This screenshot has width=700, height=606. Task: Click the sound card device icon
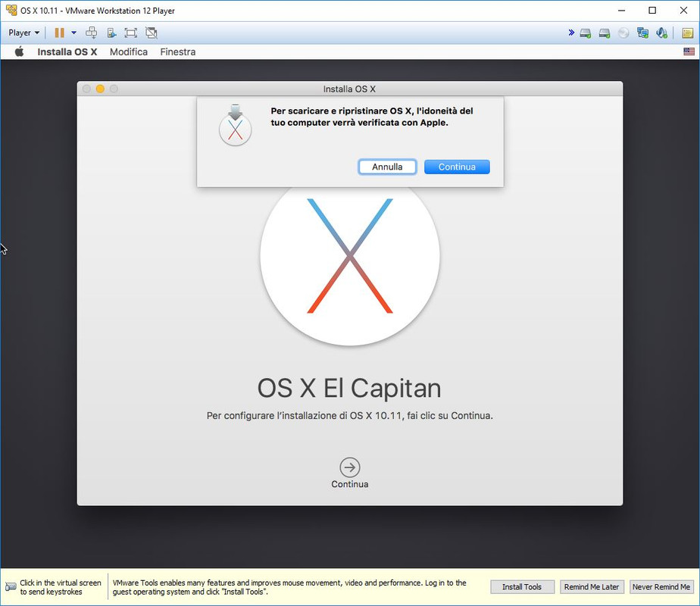661,33
